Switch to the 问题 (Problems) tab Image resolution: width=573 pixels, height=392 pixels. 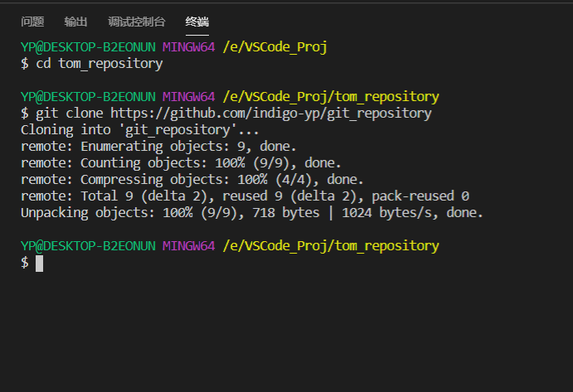pyautogui.click(x=32, y=22)
